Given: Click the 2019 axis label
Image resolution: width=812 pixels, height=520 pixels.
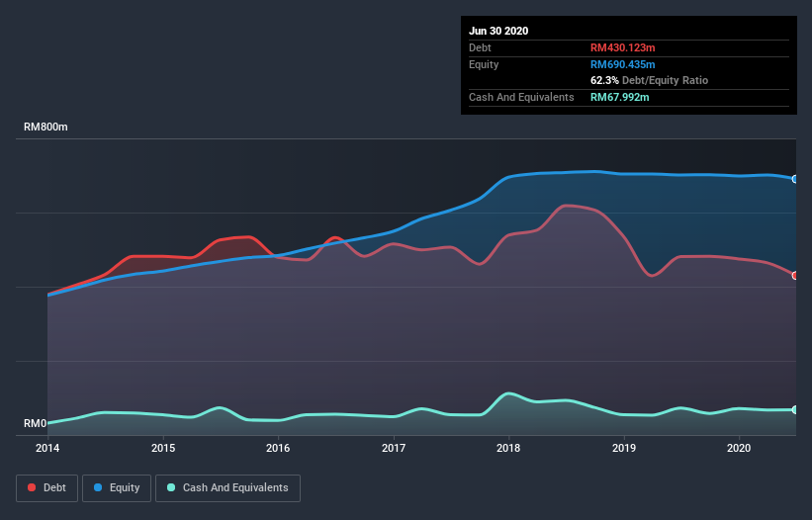Looking at the screenshot, I should tap(624, 448).
